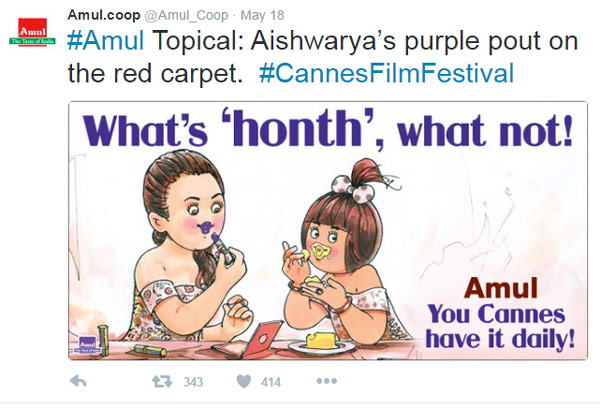600x409 pixels.
Task: Retweet this Amul tweet
Action: pyautogui.click(x=158, y=382)
